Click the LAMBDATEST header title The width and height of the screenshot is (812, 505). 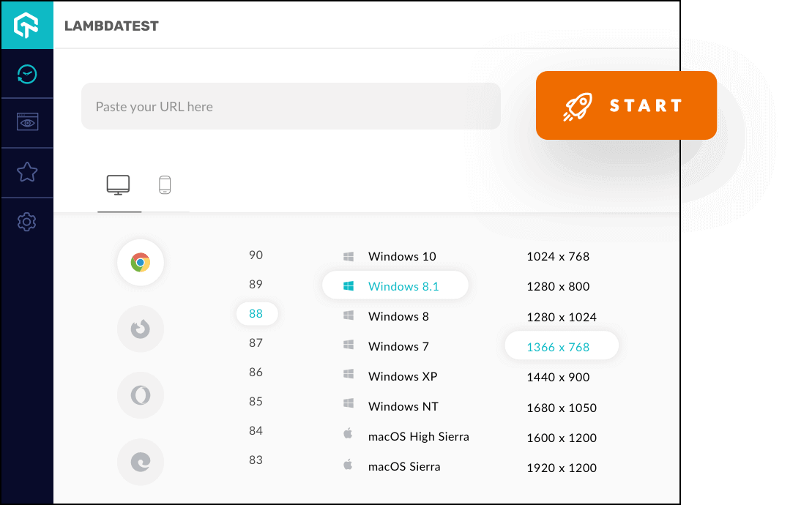(x=112, y=25)
